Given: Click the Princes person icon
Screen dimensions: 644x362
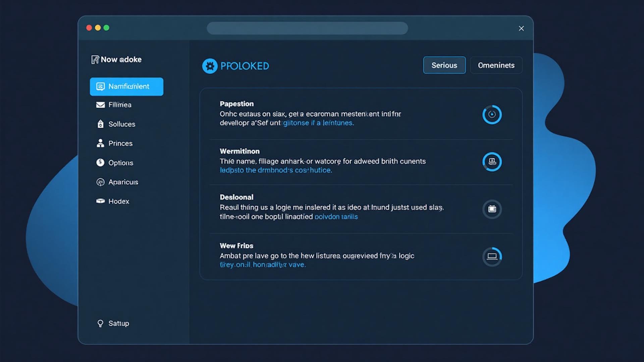Looking at the screenshot, I should coord(100,143).
